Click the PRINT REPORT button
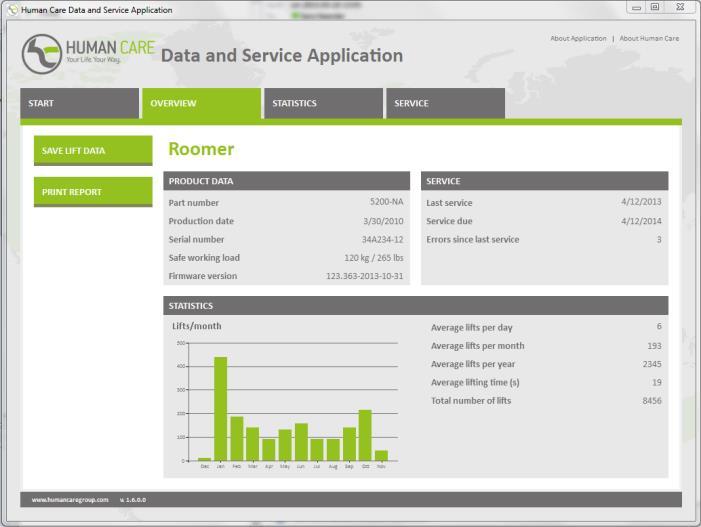The image size is (701, 527). (93, 192)
